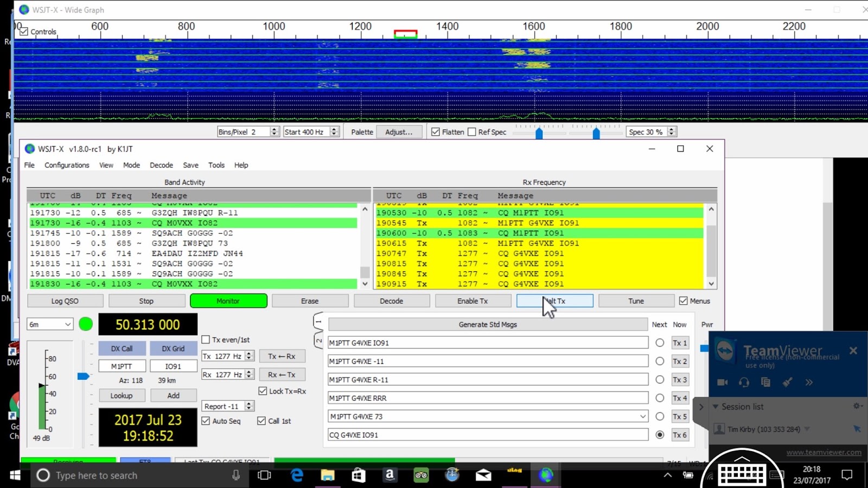868x488 pixels.
Task: Click the battery icon in the system tray
Action: coord(688,476)
